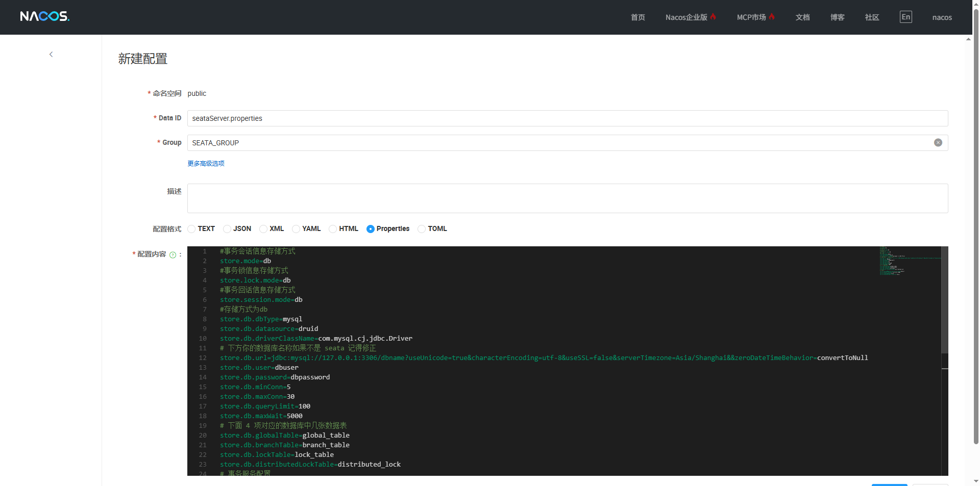The image size is (980, 486).
Task: Open the nacos user menu
Action: click(942, 17)
